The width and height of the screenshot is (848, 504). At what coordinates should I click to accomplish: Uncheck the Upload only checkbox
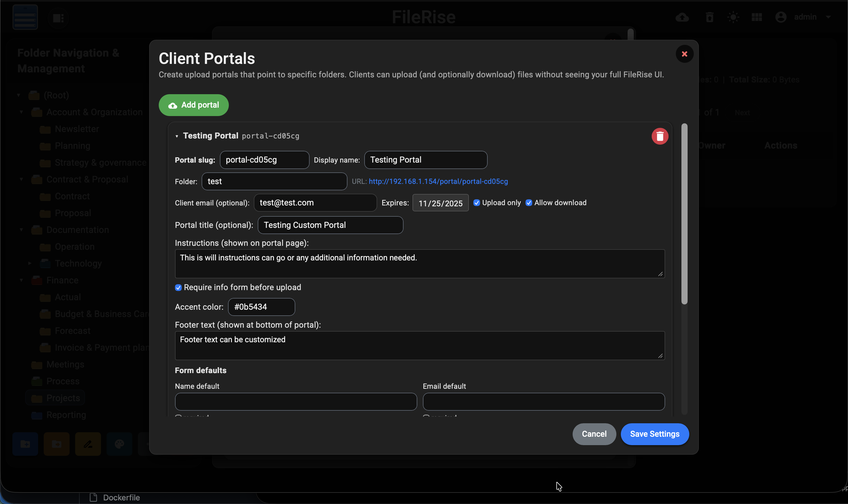point(476,203)
